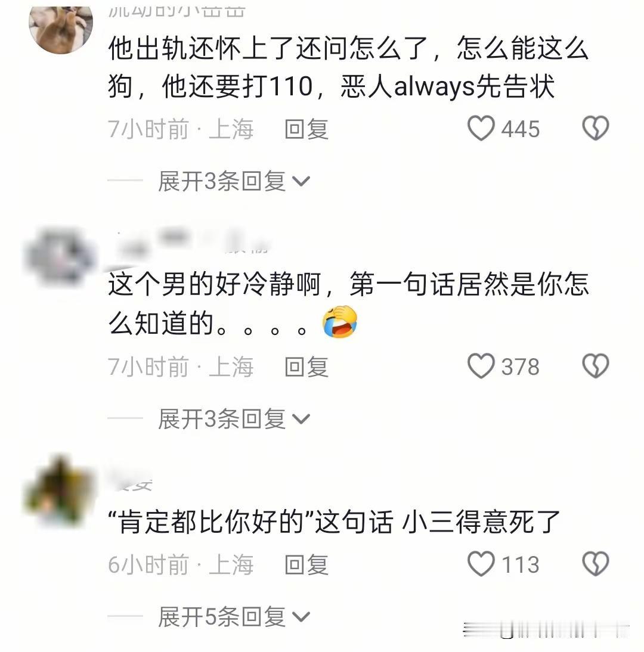Select comment text about 打110
Viewport: 644px width, 652px height.
pyautogui.click(x=237, y=86)
